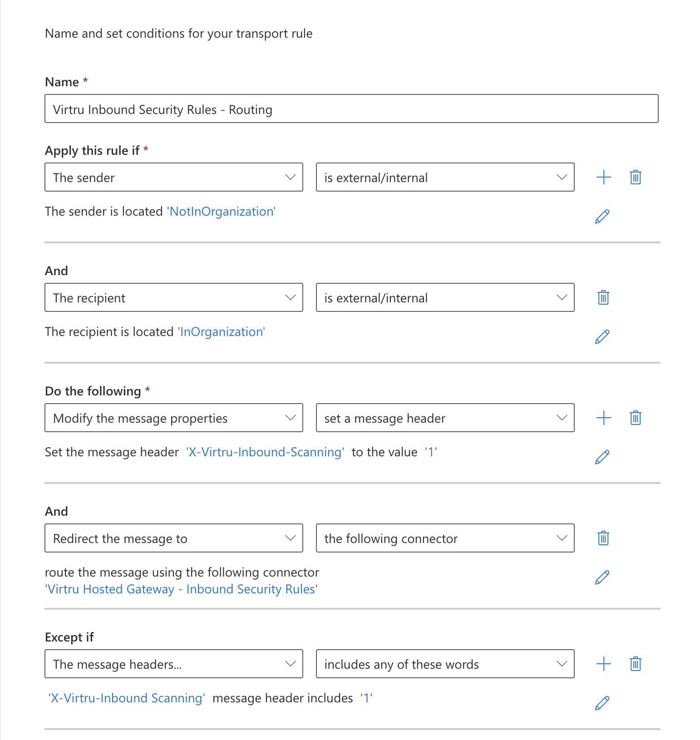Edit the message header exception words
700x740 pixels.
click(602, 703)
